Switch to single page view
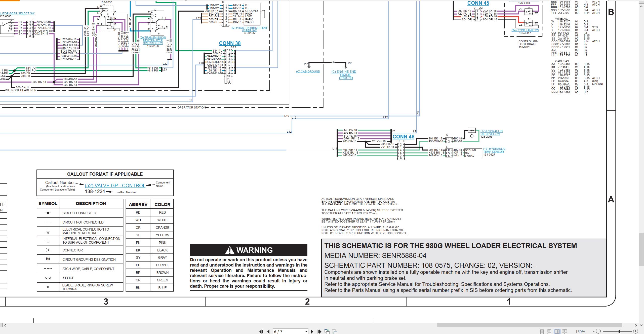The height and width of the screenshot is (334, 644). click(542, 331)
